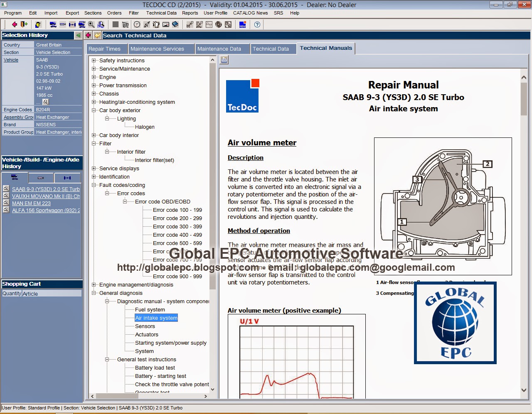Select Battery load test item
Viewport: 532px width, 414px height.
(x=155, y=368)
